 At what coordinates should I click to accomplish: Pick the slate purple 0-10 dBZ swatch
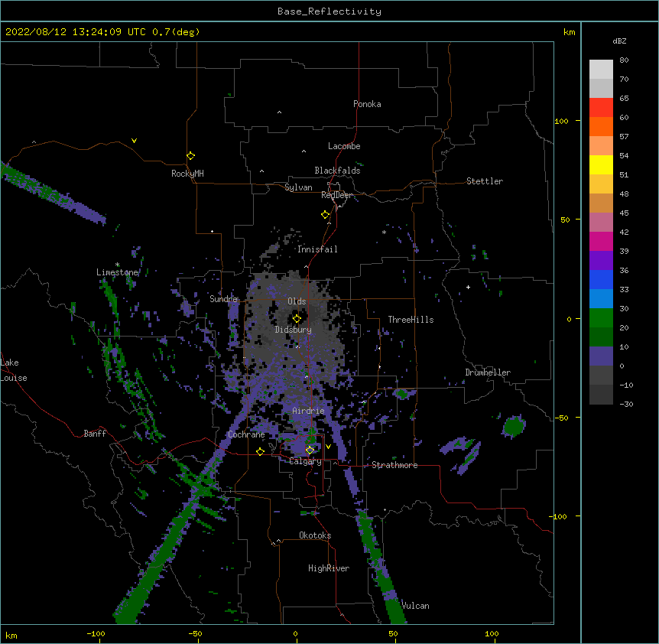coord(601,356)
